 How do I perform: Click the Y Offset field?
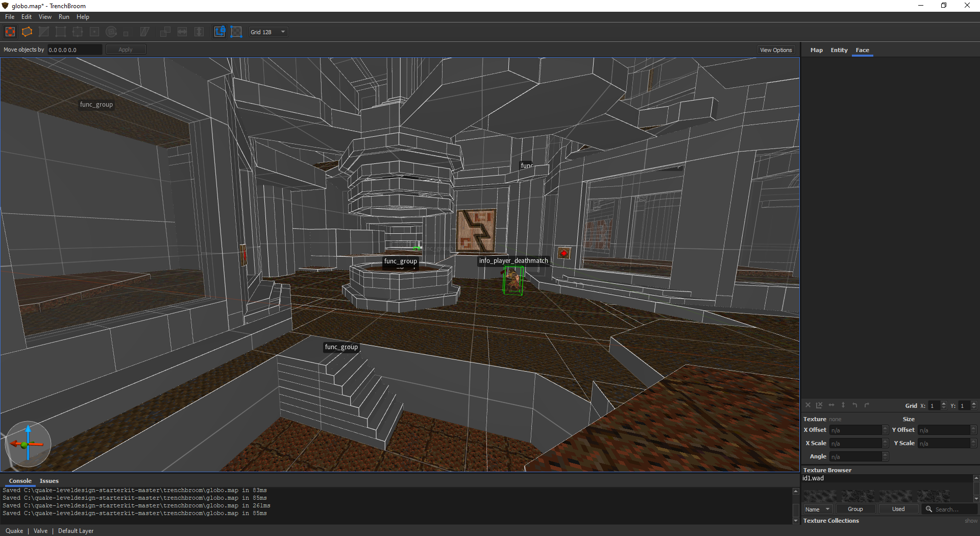(947, 430)
